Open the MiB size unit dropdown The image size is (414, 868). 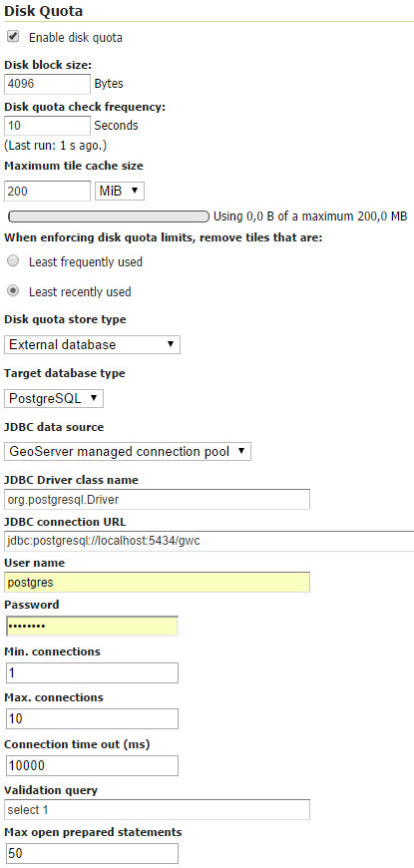pyautogui.click(x=120, y=191)
